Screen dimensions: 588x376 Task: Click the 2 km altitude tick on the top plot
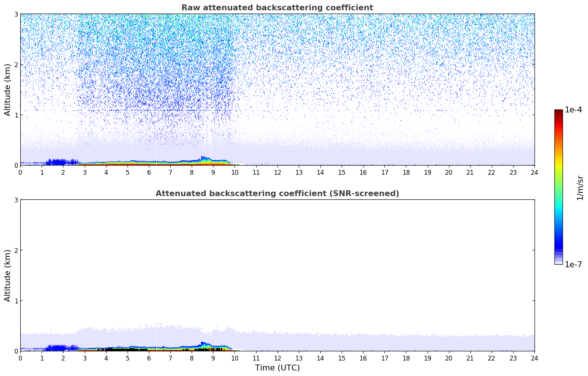click(15, 65)
